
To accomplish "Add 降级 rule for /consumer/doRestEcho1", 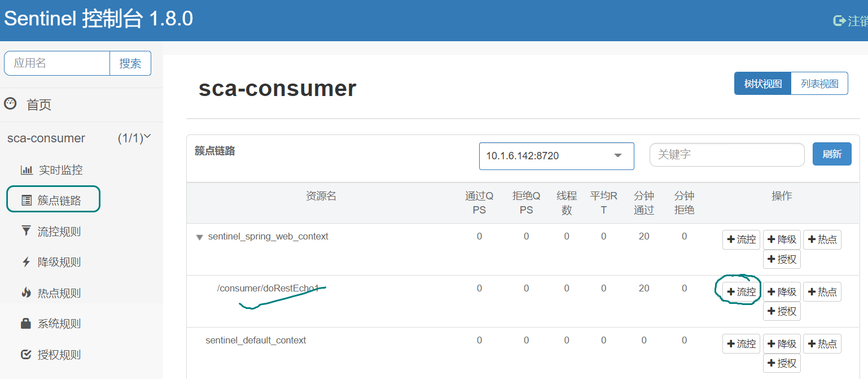I will click(x=782, y=291).
